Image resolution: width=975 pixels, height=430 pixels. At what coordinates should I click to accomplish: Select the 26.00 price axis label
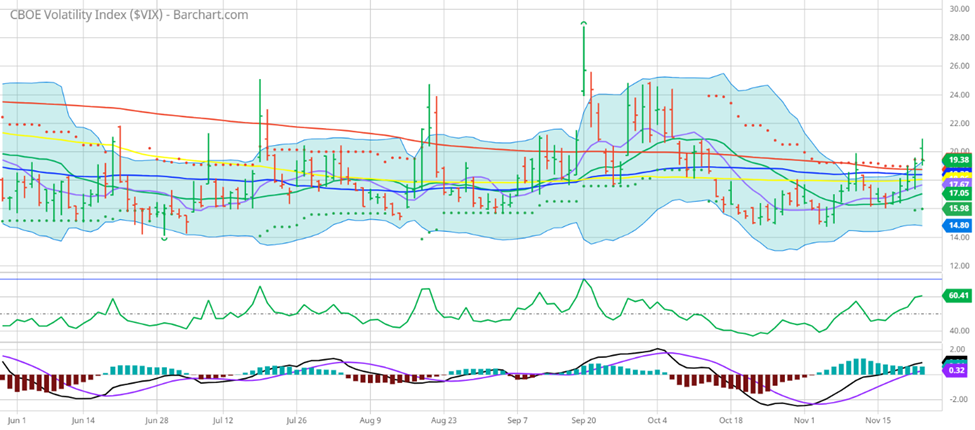pyautogui.click(x=958, y=66)
